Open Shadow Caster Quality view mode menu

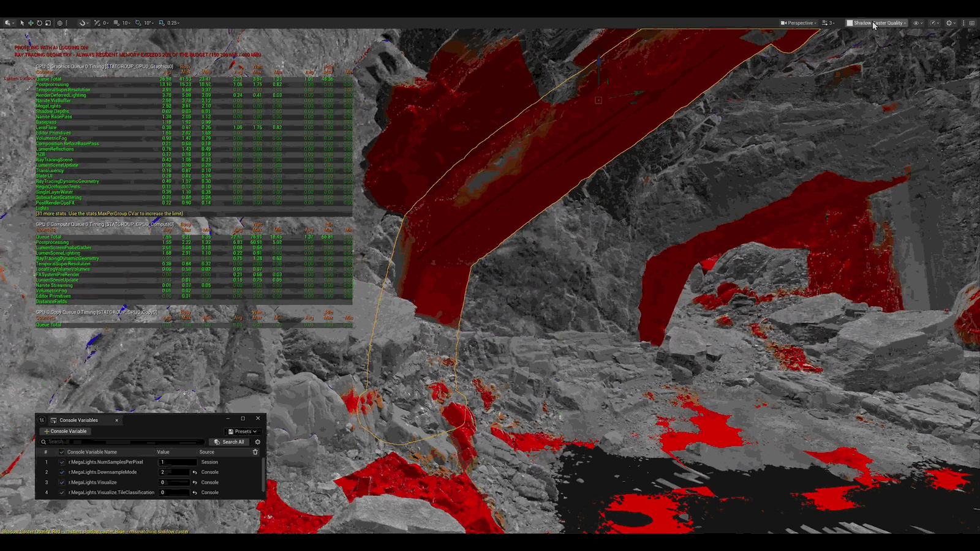[876, 23]
